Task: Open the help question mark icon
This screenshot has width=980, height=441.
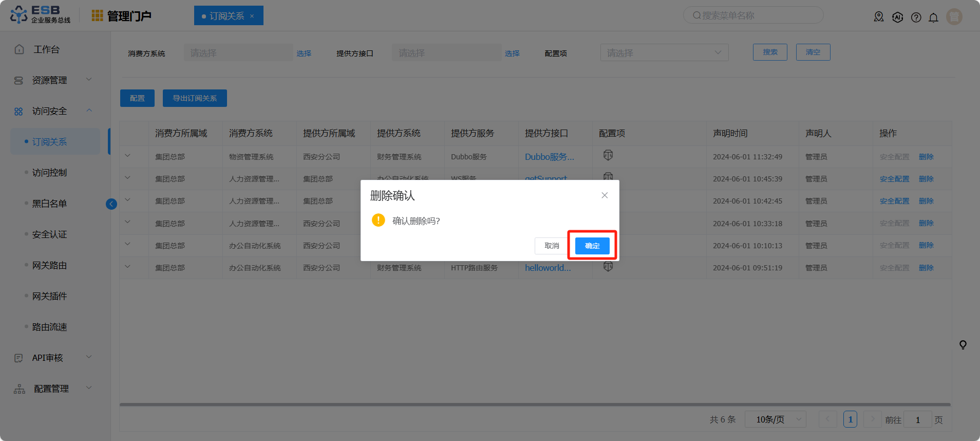Action: [x=916, y=17]
